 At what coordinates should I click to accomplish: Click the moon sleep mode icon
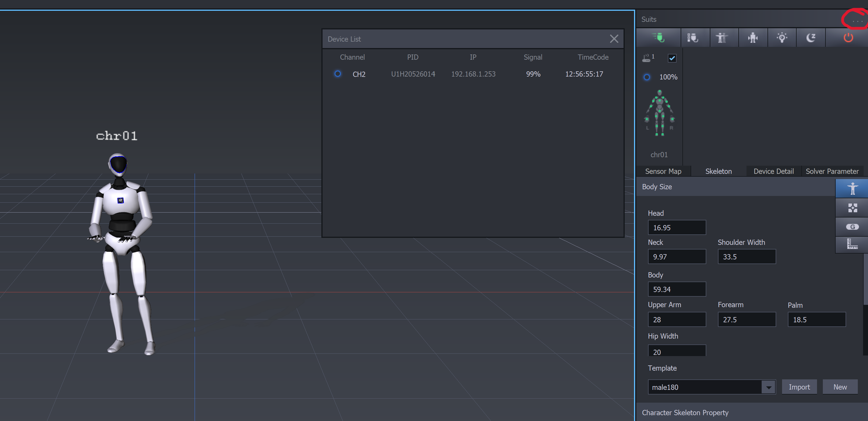811,37
